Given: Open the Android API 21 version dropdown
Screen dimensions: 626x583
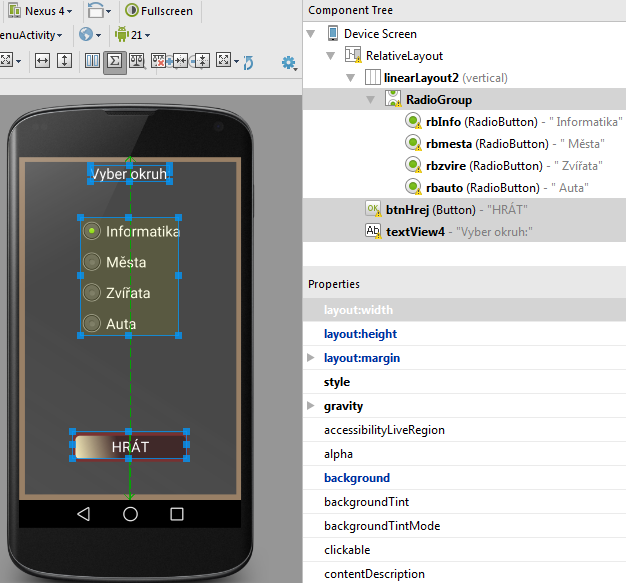Looking at the screenshot, I should coord(133,35).
